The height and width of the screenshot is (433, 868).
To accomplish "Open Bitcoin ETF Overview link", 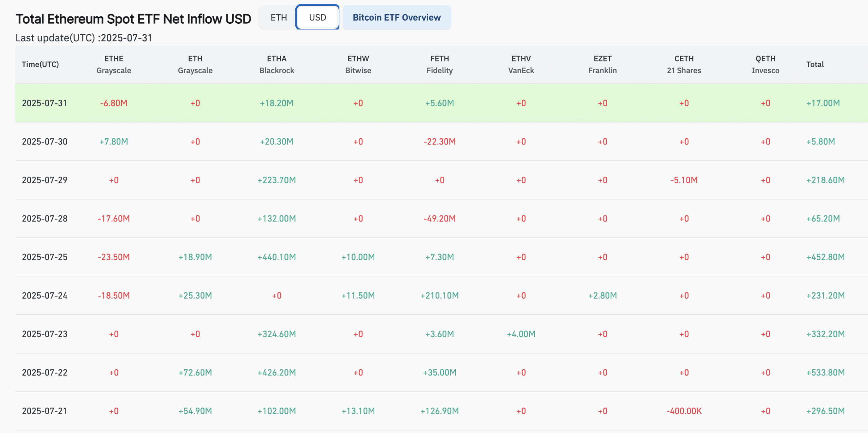I will [x=396, y=17].
